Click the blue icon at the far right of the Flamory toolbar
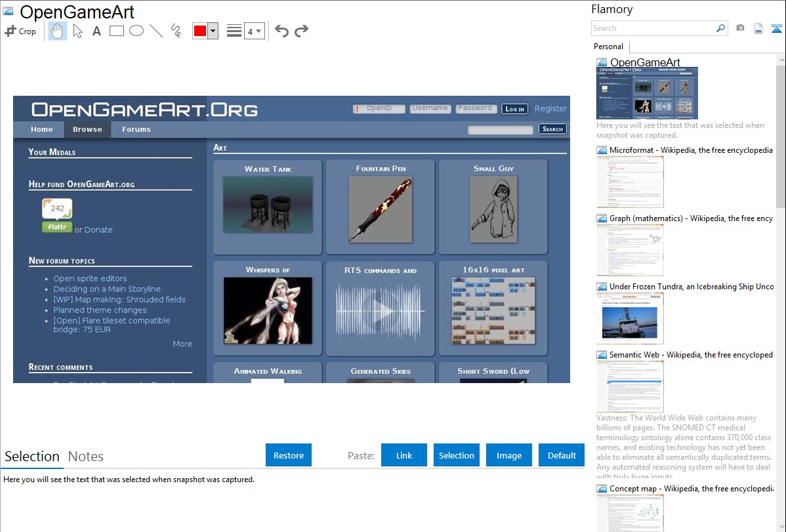Screen dimensions: 786x532 tap(776, 28)
